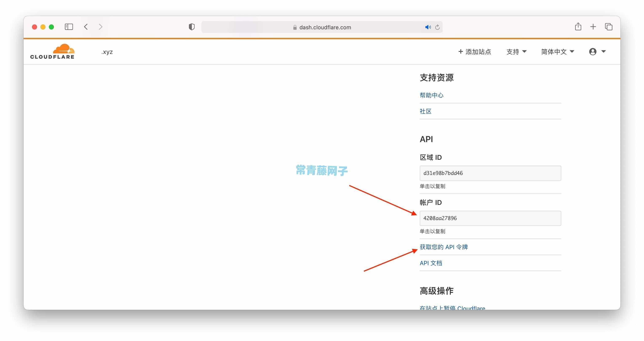
Task: Open 获取您的 API 令牌 link
Action: coord(444,247)
